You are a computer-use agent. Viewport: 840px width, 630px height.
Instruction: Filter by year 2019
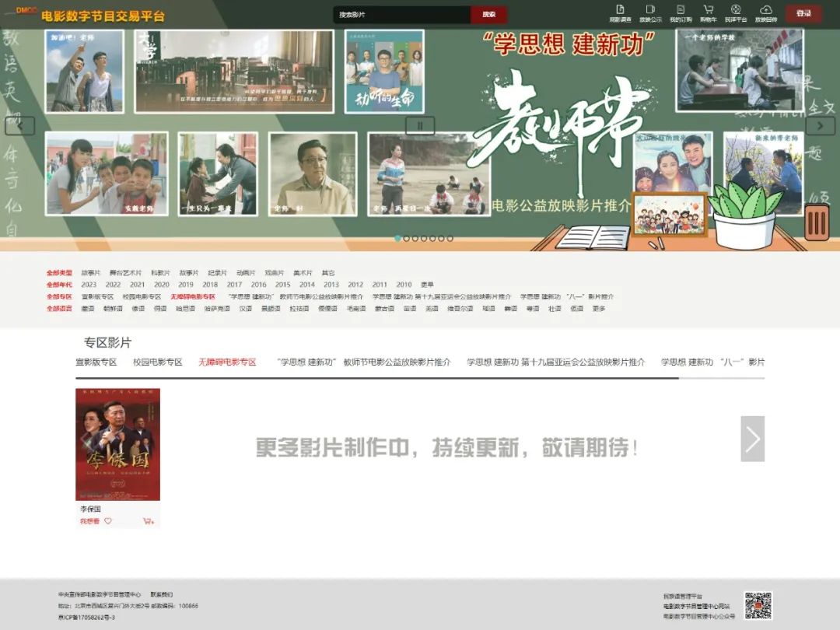point(186,285)
